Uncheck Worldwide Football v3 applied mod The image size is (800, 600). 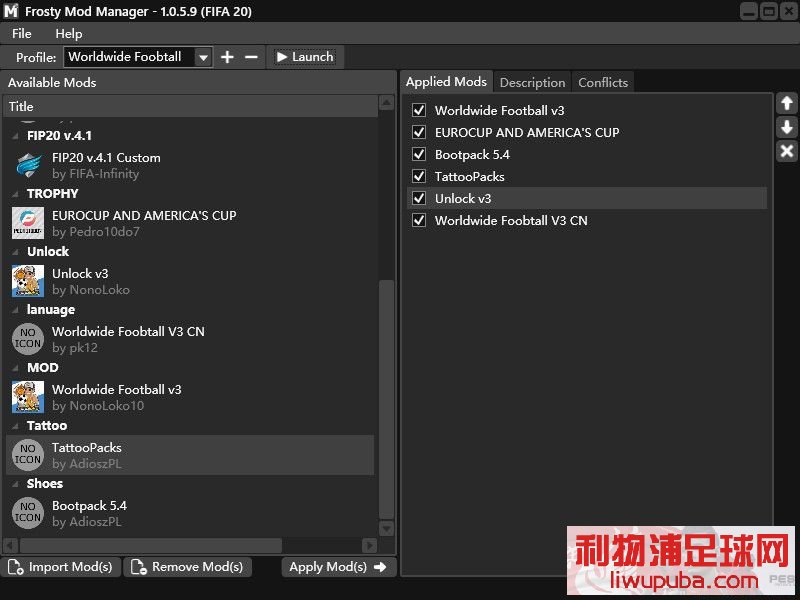(x=419, y=110)
